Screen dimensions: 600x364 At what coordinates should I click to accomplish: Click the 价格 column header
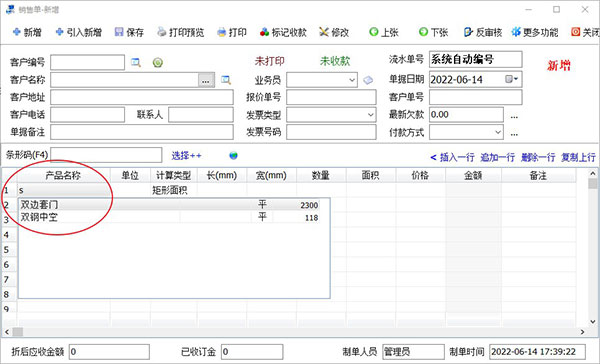click(x=420, y=175)
